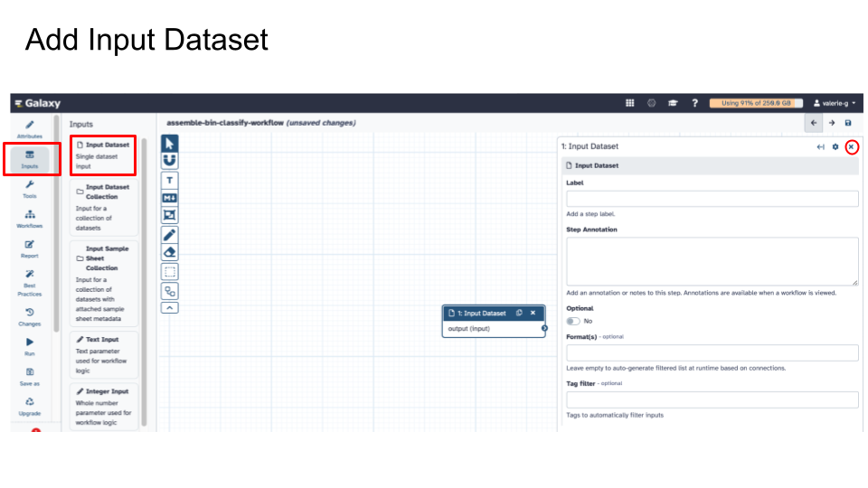Select the eraser tool
Screen dimensions: 868x488
170,252
